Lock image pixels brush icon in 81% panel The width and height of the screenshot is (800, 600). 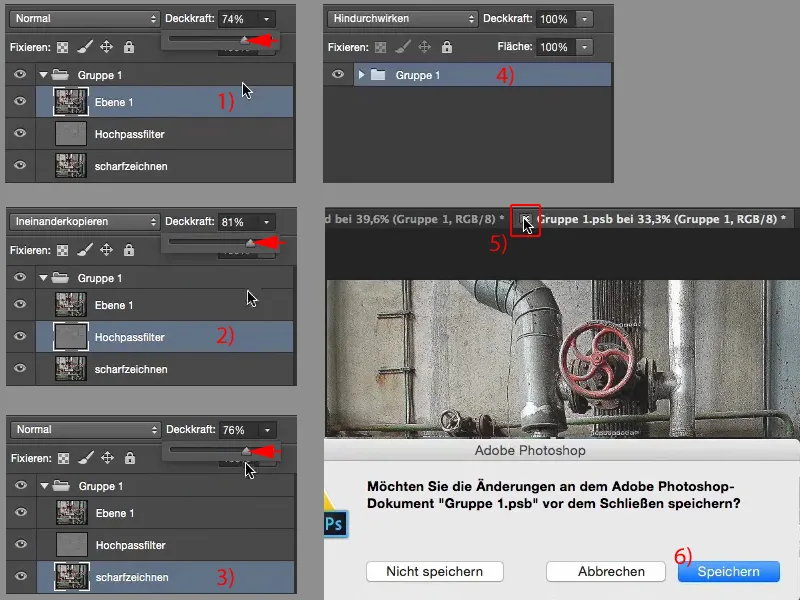tap(85, 250)
